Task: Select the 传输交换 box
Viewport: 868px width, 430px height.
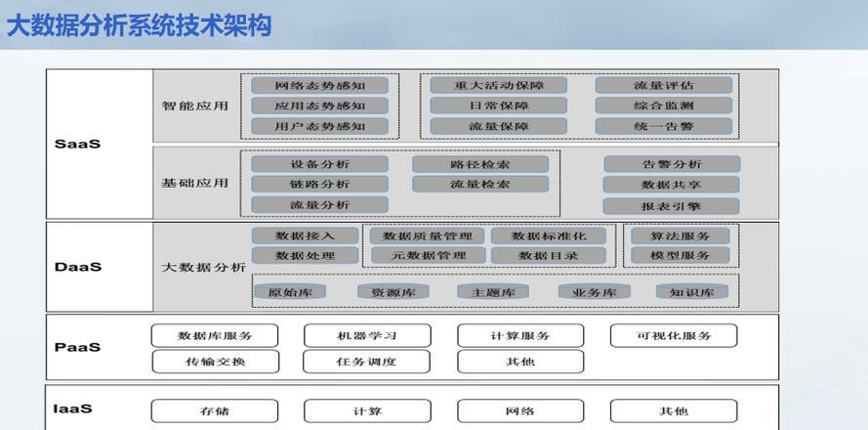Action: click(x=216, y=362)
